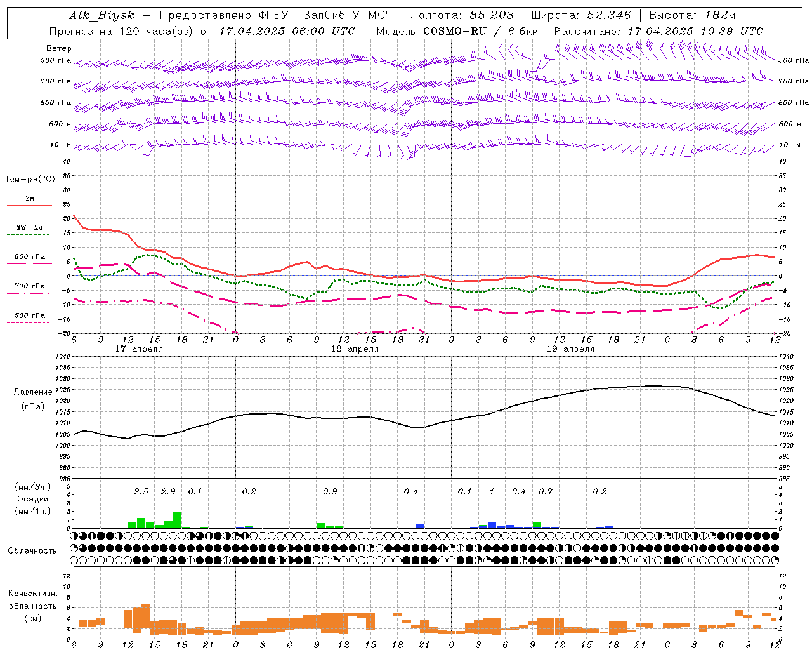Click the solid red line sample under '2м' legend
Screen dimensions: 812x650
click(x=30, y=206)
